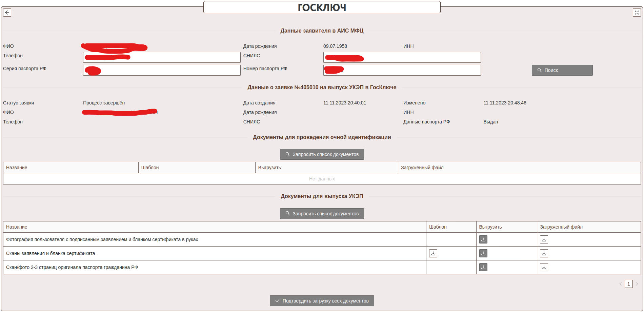Request document list for очной идентификации

pyautogui.click(x=322, y=154)
